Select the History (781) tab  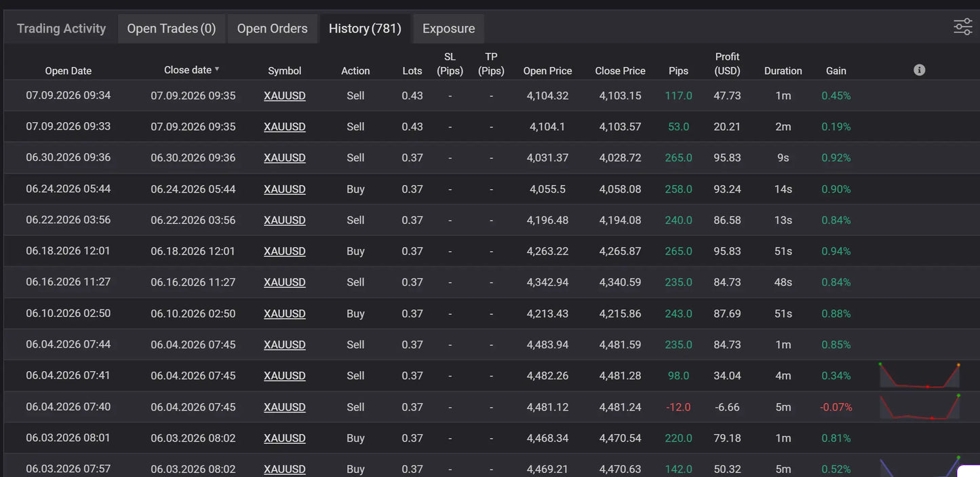365,28
